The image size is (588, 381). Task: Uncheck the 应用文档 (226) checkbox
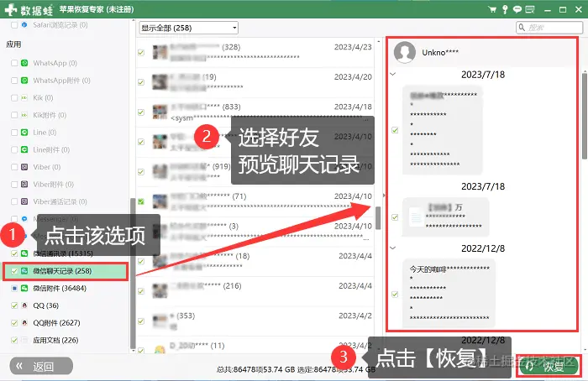(x=14, y=340)
